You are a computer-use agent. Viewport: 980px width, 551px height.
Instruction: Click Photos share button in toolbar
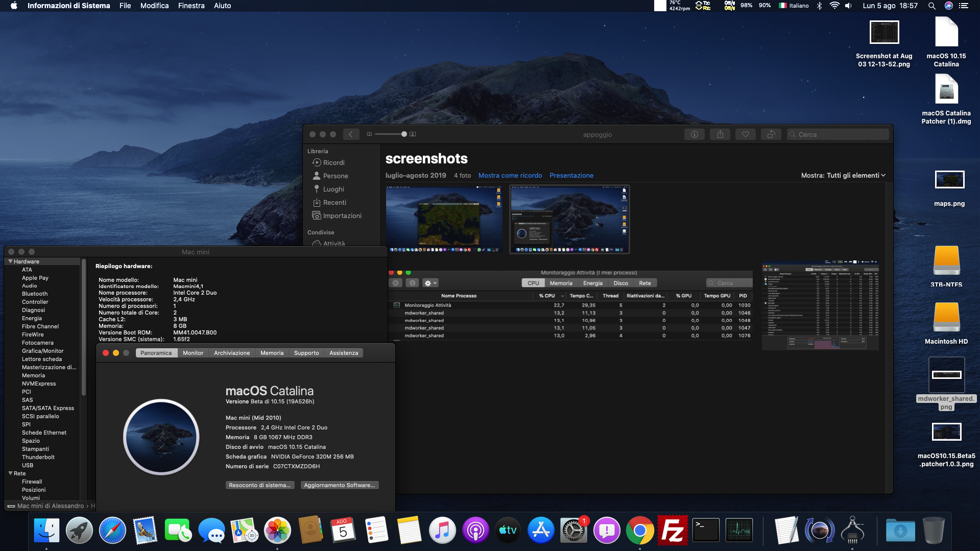[x=720, y=134]
